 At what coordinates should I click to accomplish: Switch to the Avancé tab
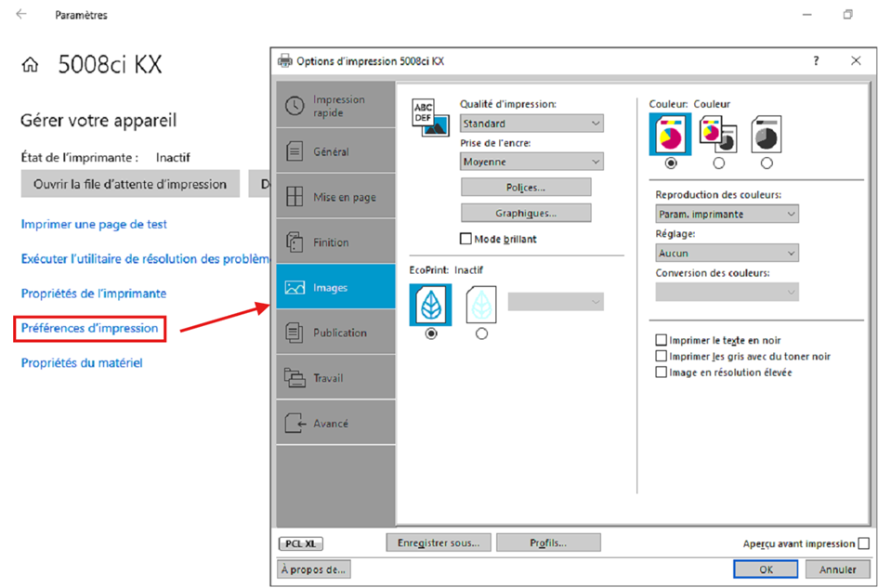336,423
